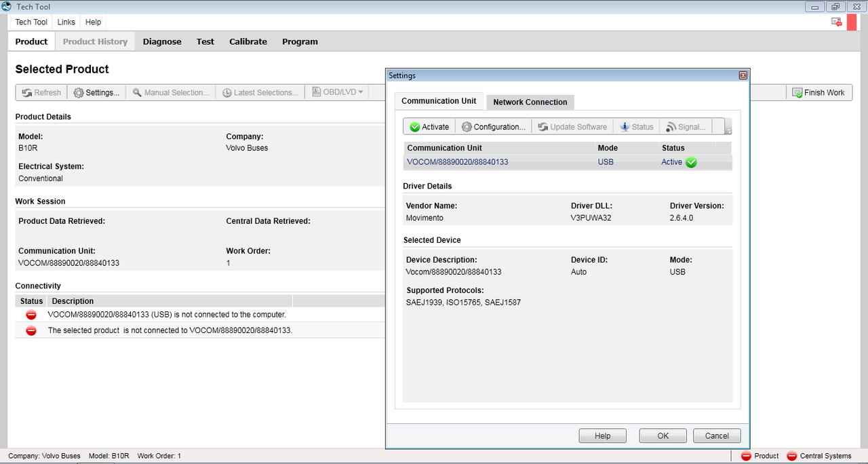This screenshot has width=868, height=464.
Task: Click 'is not connected to the computer' message
Action: 167,315
